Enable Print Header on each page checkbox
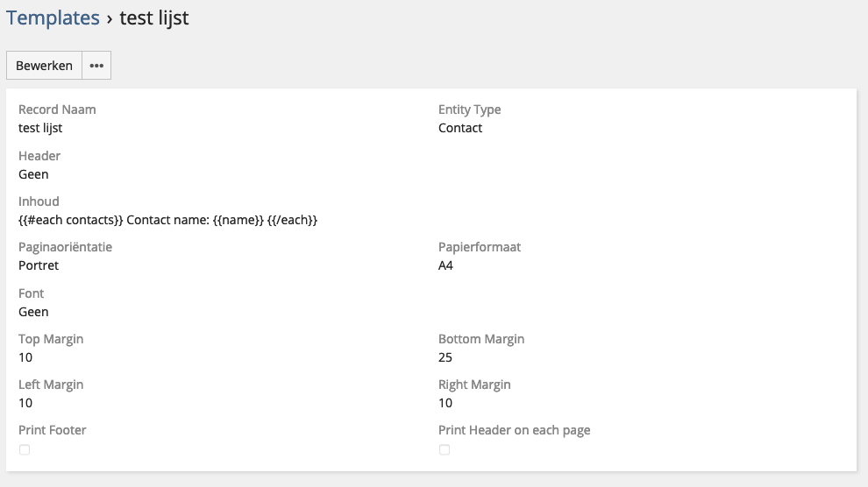Screen dimensions: 868x487 point(445,449)
